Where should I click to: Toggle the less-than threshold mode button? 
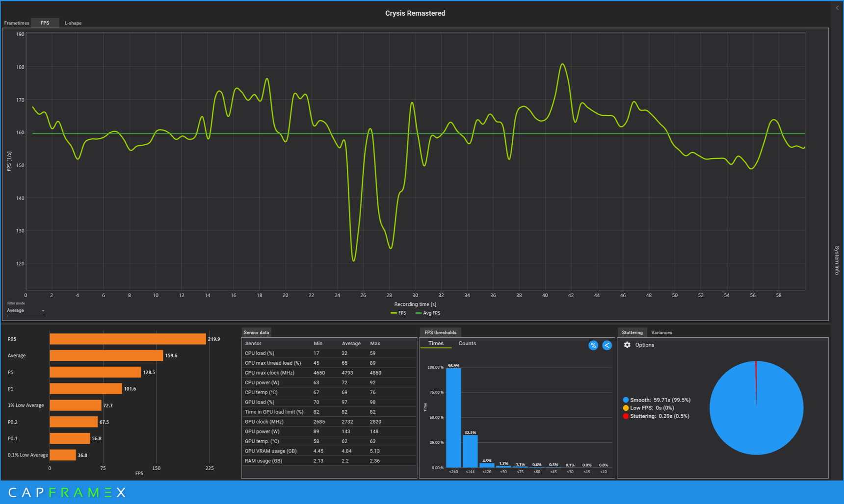(x=607, y=345)
